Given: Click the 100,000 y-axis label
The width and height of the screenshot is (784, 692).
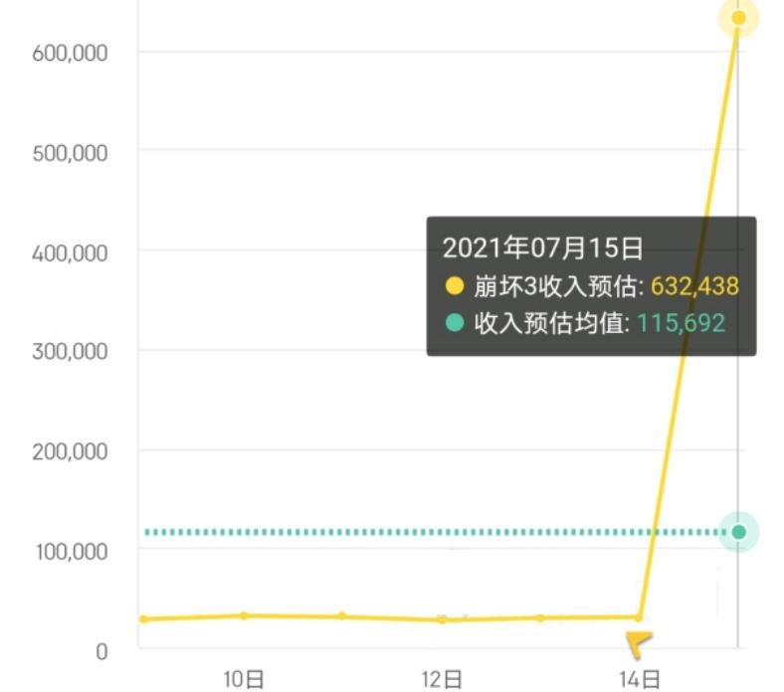Looking at the screenshot, I should coord(72,552).
